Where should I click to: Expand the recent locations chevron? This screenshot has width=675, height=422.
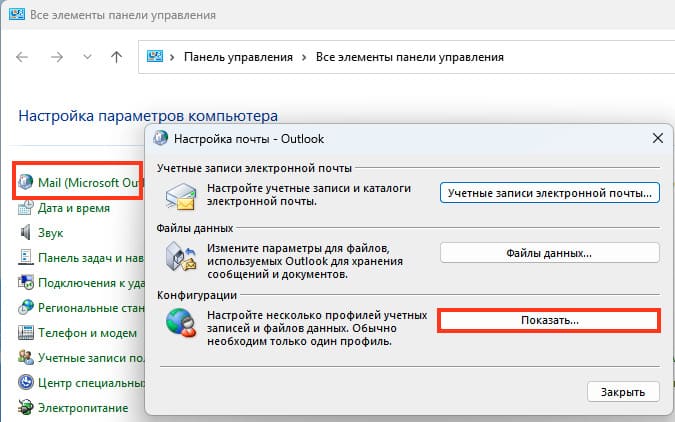87,57
